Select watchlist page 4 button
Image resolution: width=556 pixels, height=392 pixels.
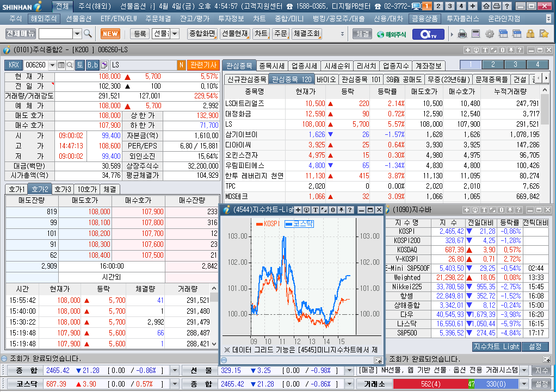click(x=538, y=65)
